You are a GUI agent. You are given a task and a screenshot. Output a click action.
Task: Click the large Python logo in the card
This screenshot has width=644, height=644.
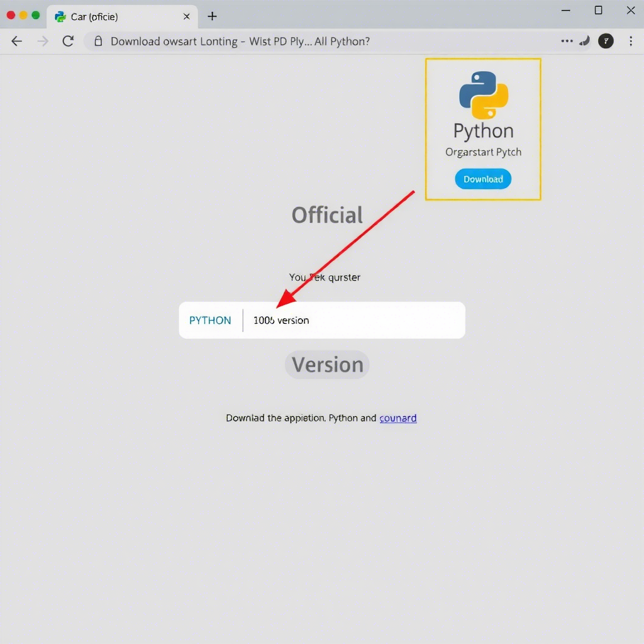[x=483, y=95]
